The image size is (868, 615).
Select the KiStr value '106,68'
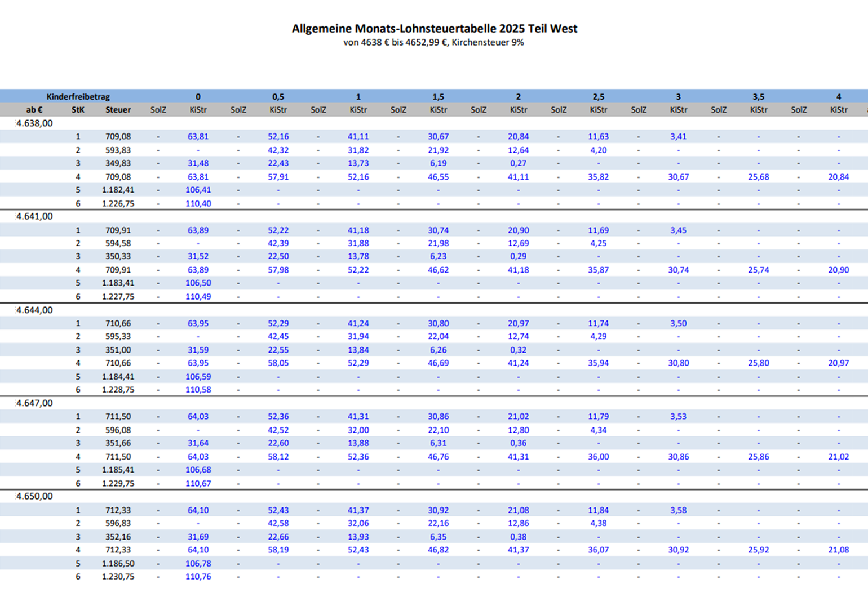pos(198,470)
